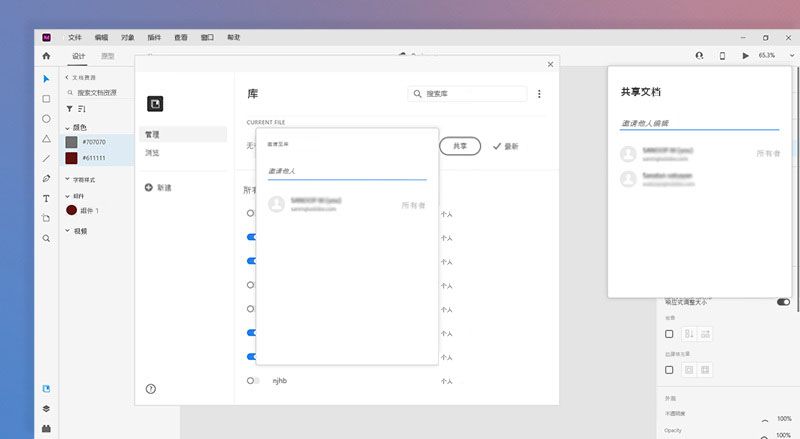800x439 pixels.
Task: Click the vertical stack direction icon
Action: 689,334
